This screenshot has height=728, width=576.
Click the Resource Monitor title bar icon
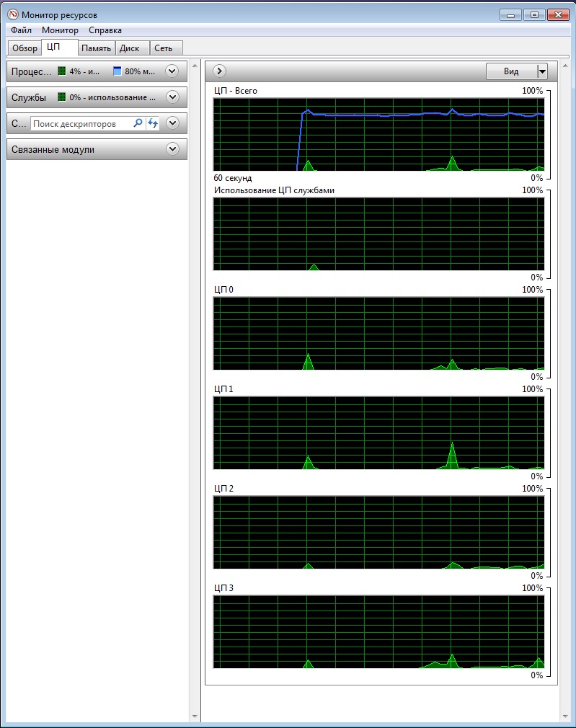(x=13, y=14)
